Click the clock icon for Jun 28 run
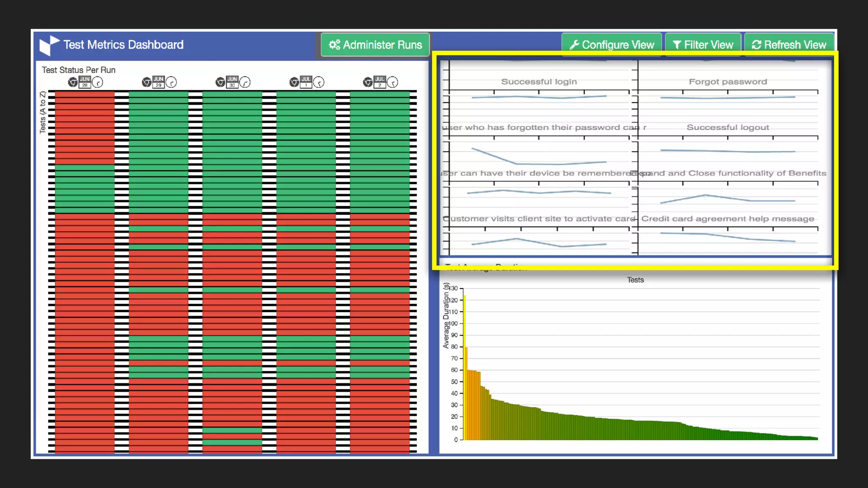 pyautogui.click(x=97, y=82)
